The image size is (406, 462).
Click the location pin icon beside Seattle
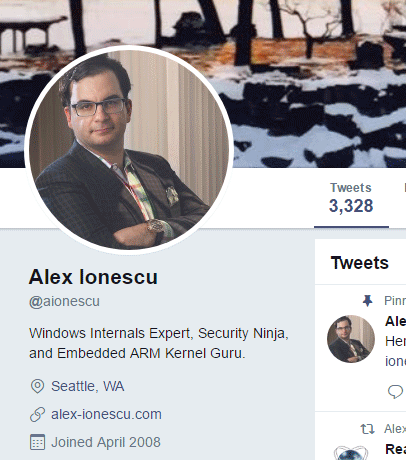click(x=37, y=386)
